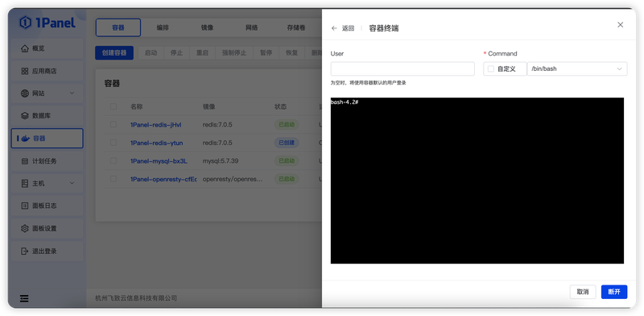Click 退出登录 in the sidebar
The image size is (644, 316).
coord(47,251)
